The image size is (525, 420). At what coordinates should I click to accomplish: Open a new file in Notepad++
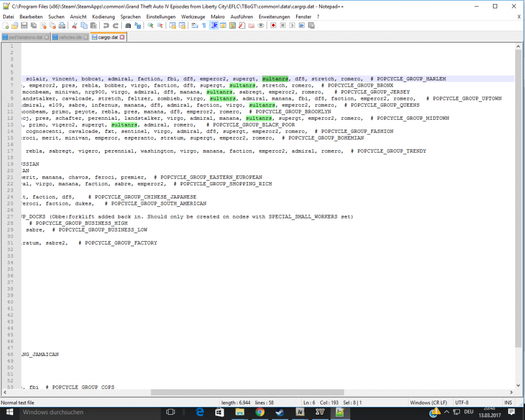[4, 25]
